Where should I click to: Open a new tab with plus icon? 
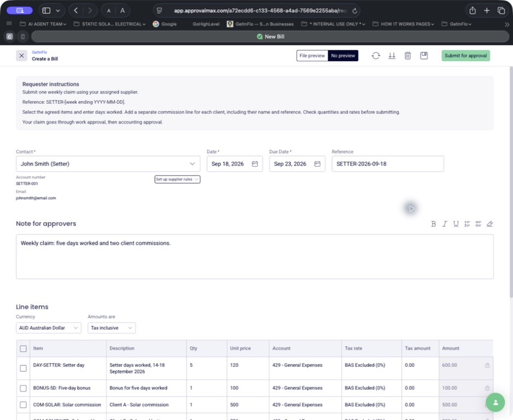[x=487, y=10]
